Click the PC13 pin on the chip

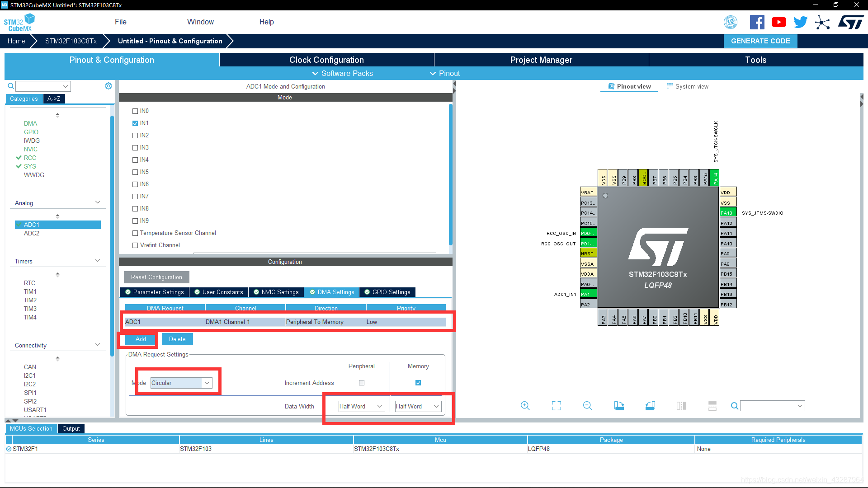coord(588,203)
